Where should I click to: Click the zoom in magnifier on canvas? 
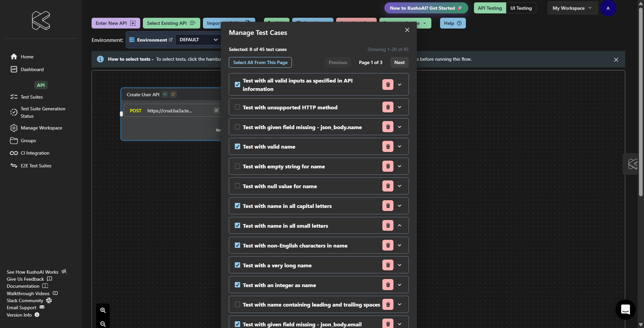pyautogui.click(x=103, y=310)
